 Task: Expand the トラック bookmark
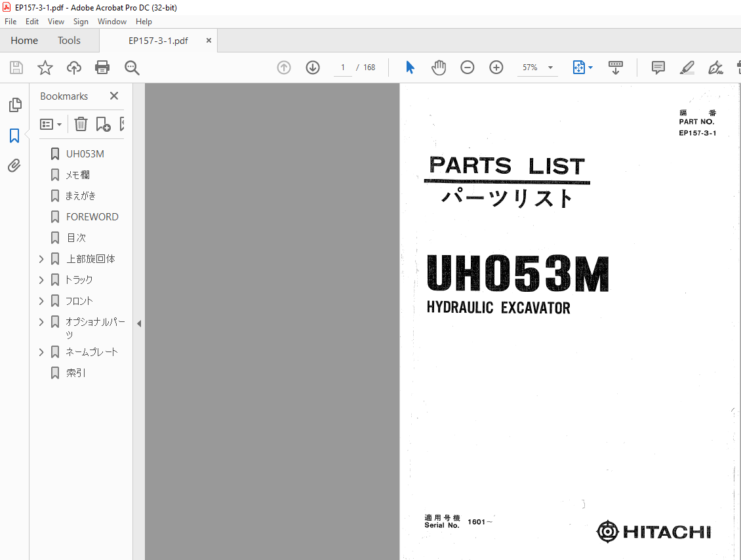(41, 280)
